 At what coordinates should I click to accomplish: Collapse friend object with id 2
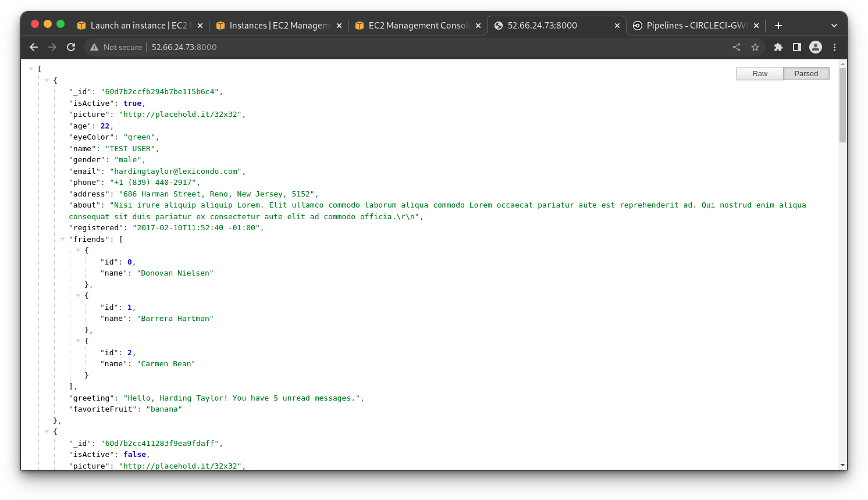click(x=78, y=341)
